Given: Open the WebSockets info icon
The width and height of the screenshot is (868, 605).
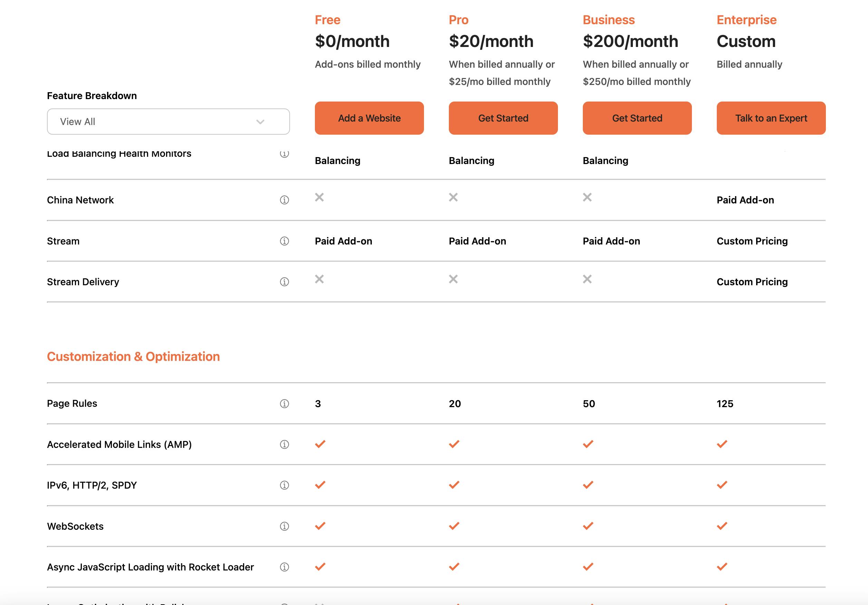Looking at the screenshot, I should click(x=284, y=526).
